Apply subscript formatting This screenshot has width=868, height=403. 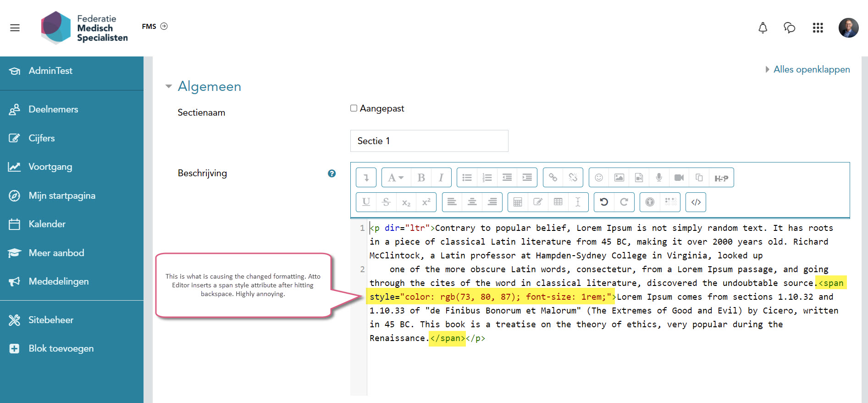[406, 202]
